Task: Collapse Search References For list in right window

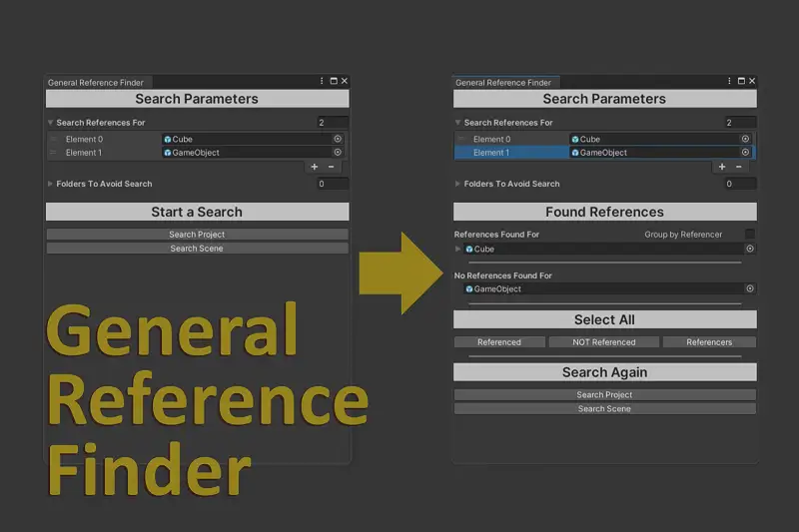Action: coord(457,123)
